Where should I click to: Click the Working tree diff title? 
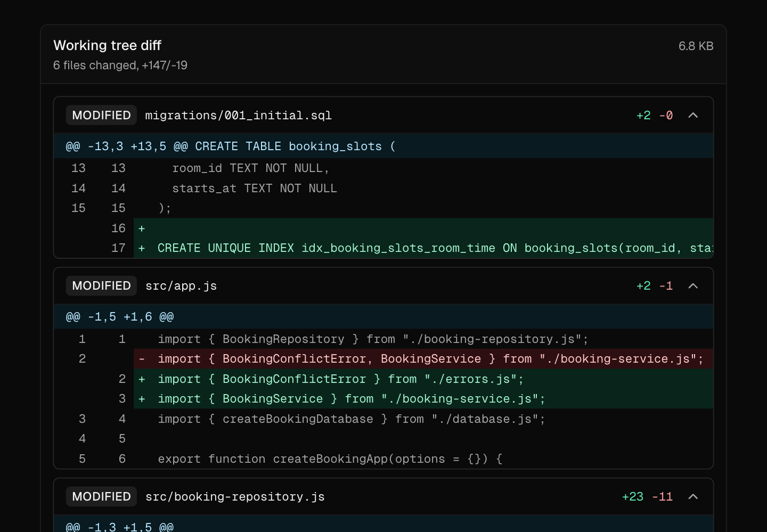click(108, 45)
